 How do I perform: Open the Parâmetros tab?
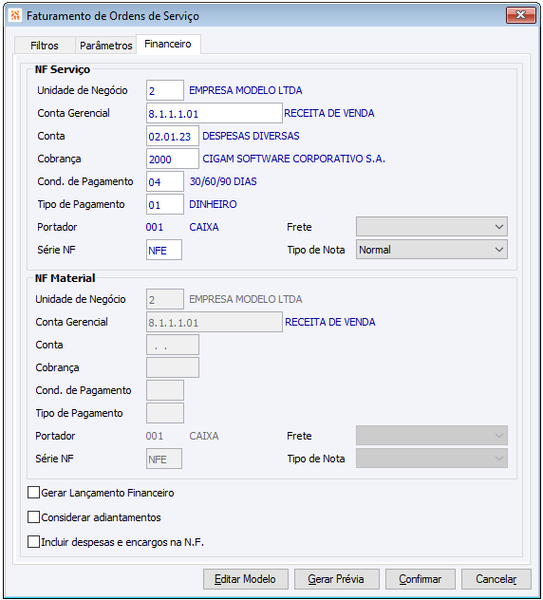[x=106, y=46]
